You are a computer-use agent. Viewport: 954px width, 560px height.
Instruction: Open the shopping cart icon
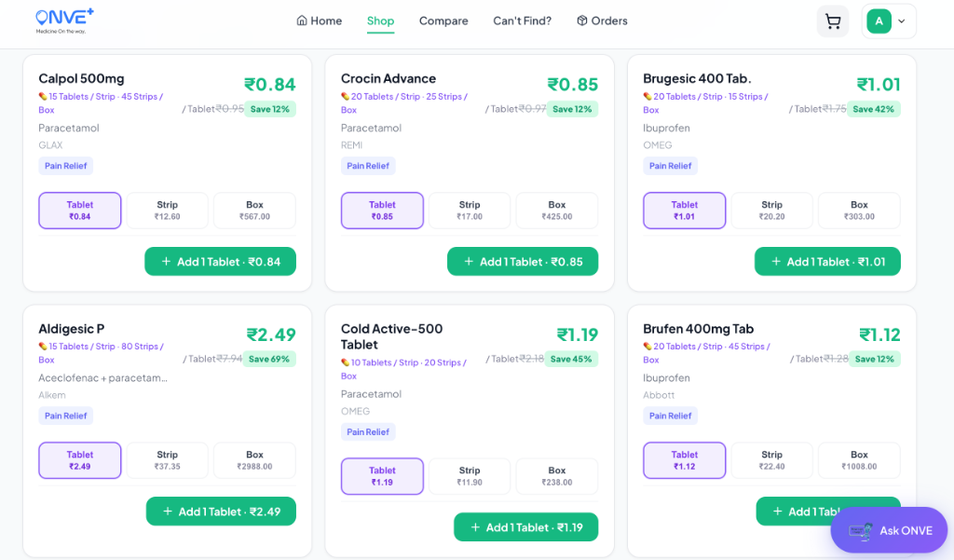832,21
